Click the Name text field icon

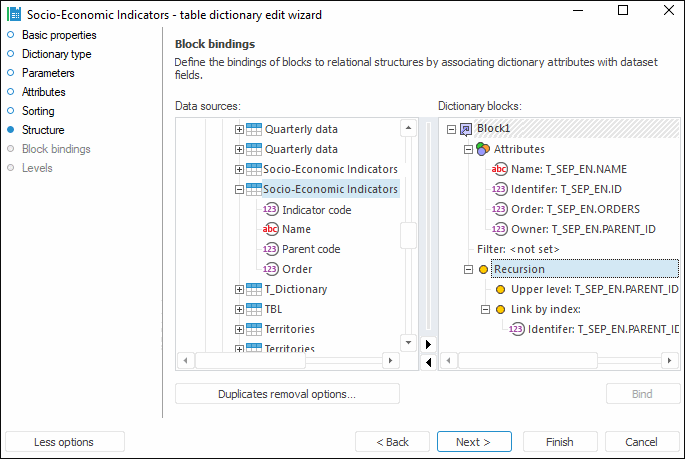tap(271, 229)
